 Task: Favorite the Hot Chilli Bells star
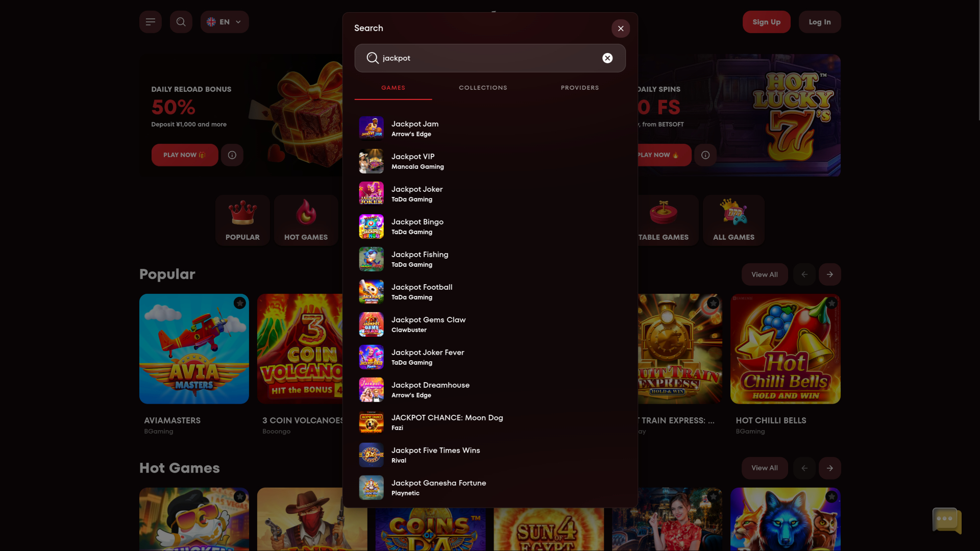[x=831, y=303]
